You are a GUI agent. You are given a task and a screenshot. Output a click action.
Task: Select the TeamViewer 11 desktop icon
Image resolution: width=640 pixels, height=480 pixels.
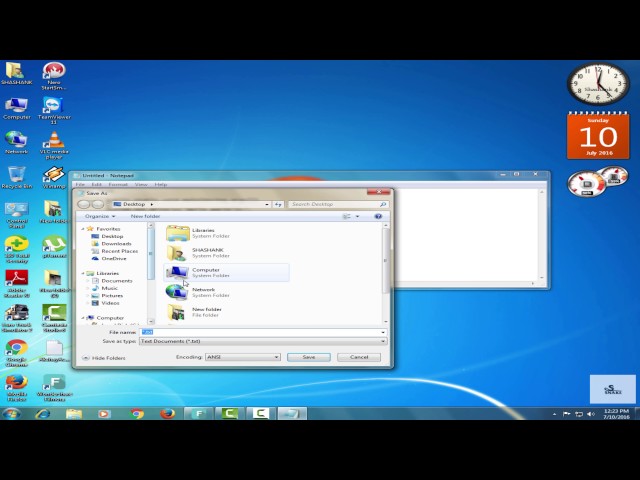tap(54, 110)
